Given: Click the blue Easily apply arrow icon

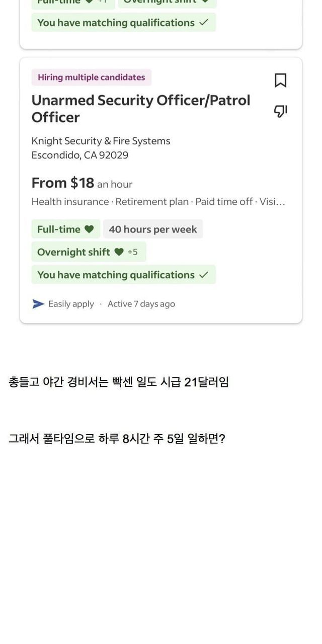Looking at the screenshot, I should [x=38, y=304].
